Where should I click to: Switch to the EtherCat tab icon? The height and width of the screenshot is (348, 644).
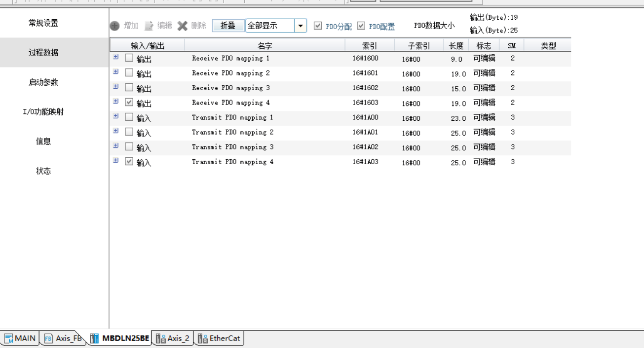(x=202, y=338)
